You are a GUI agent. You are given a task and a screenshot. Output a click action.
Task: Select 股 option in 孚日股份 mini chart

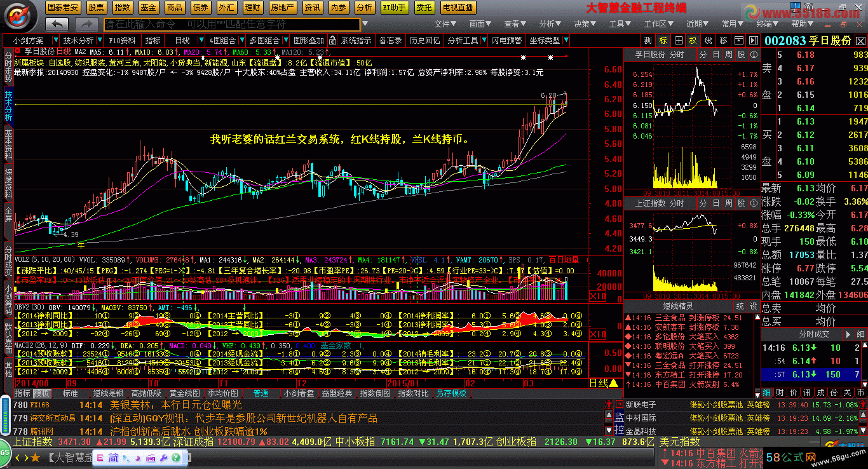[741, 55]
